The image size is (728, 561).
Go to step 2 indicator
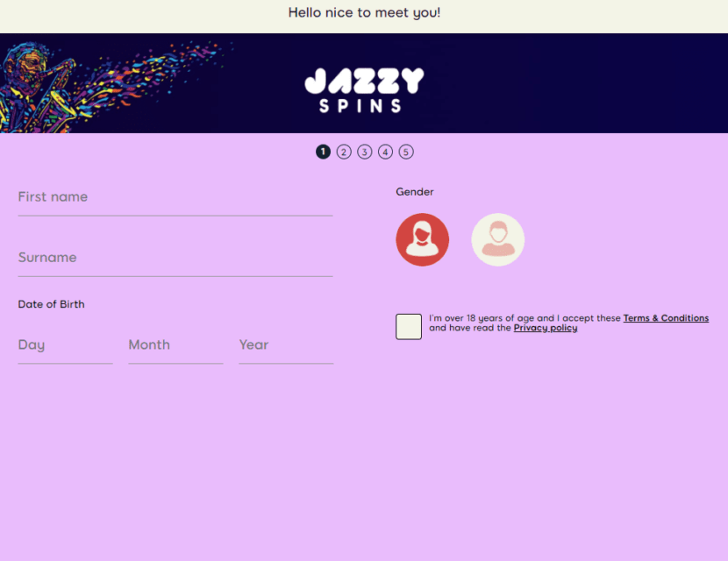coord(344,152)
